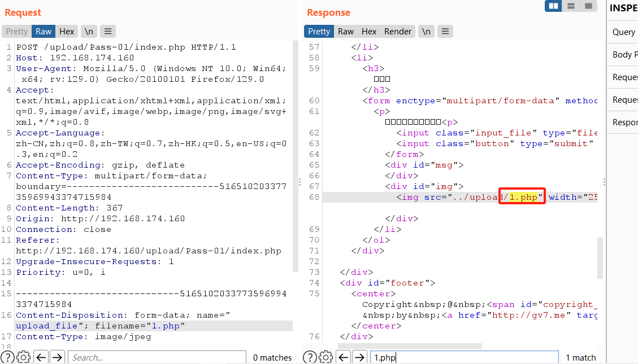This screenshot has width=638, height=364.
Task: Click the input class="input_file" line
Action: click(x=497, y=133)
